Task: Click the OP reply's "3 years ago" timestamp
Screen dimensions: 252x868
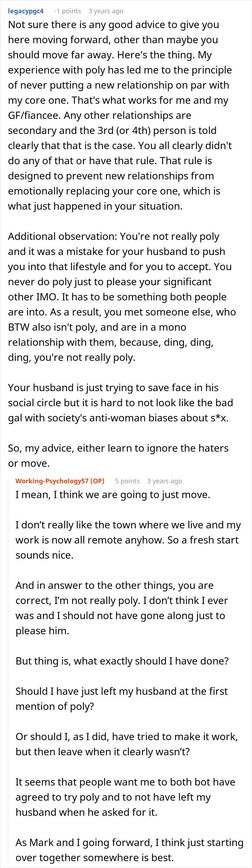Action: click(x=165, y=481)
